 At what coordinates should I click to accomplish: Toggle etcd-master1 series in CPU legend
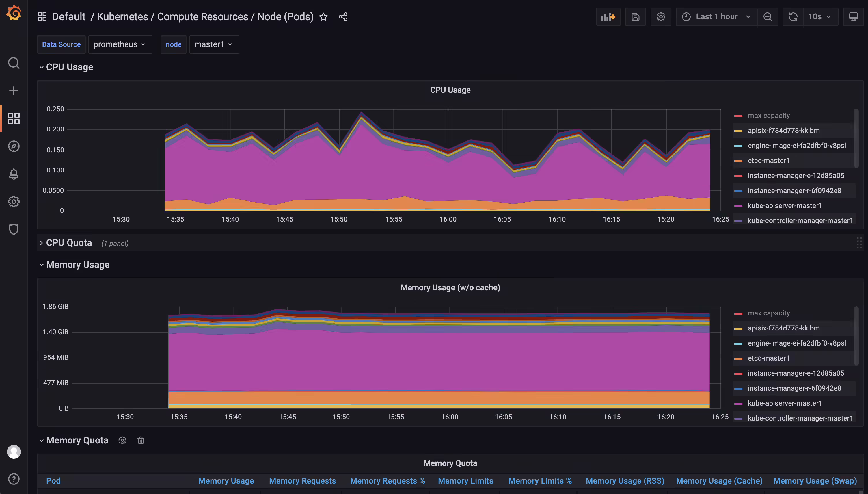point(768,161)
